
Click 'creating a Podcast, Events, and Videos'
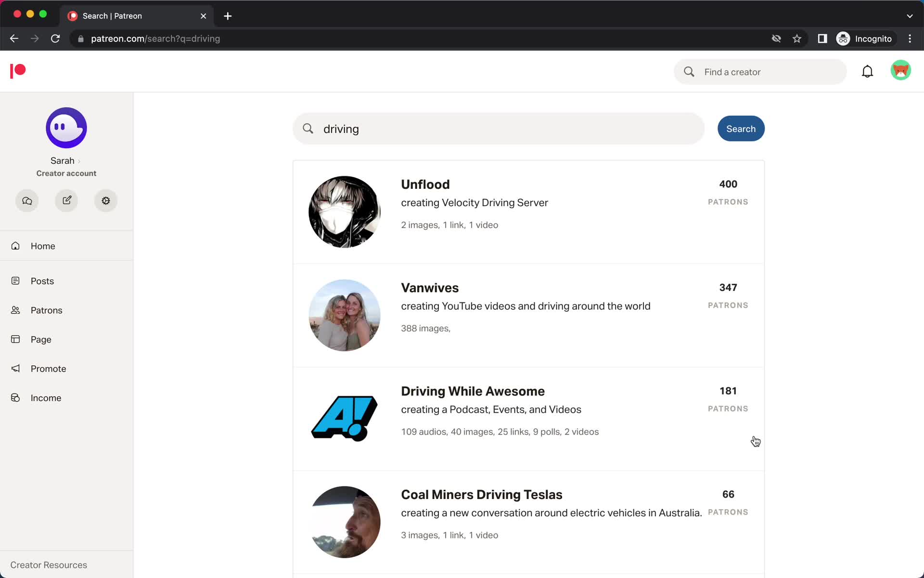tap(491, 409)
